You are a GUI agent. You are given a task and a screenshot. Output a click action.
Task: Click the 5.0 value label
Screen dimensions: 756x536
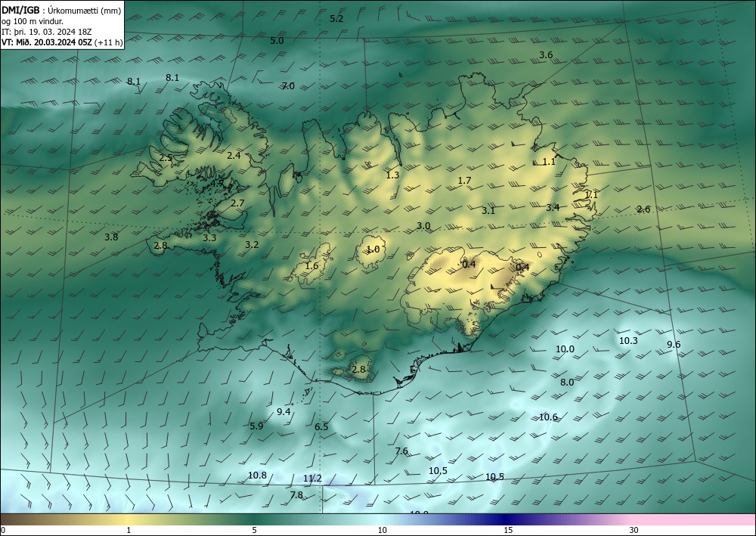click(x=277, y=41)
